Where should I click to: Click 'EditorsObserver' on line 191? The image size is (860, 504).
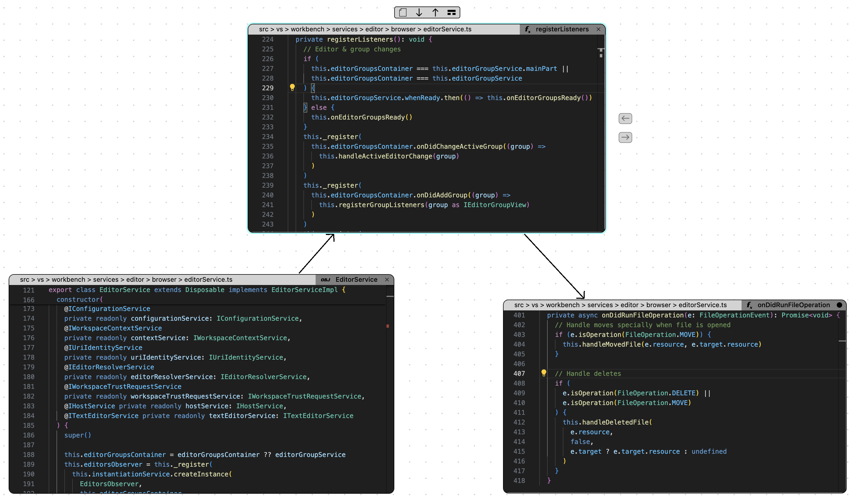coord(109,484)
